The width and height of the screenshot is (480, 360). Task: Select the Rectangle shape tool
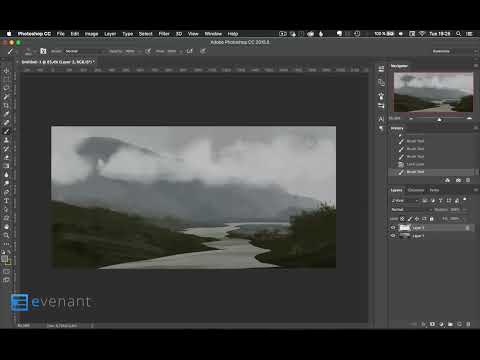[x=6, y=218]
